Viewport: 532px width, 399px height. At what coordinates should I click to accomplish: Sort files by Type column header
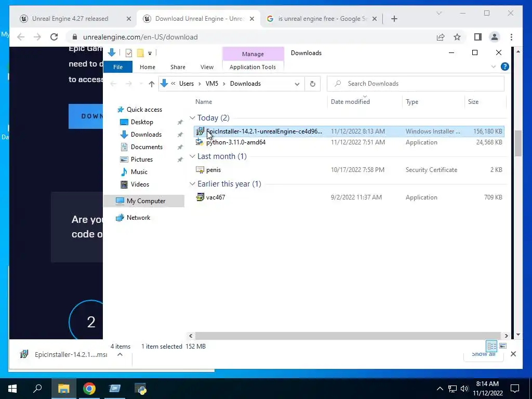point(412,101)
